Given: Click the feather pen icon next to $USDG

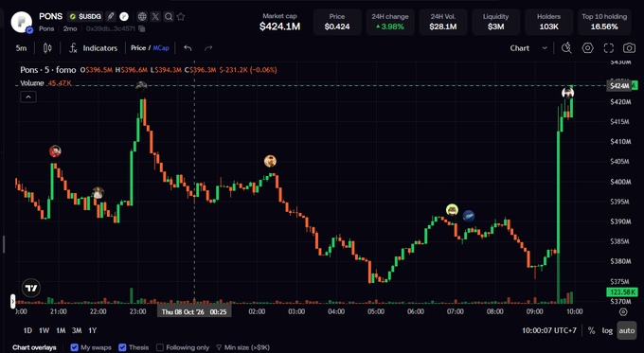Looking at the screenshot, I should 111,16.
